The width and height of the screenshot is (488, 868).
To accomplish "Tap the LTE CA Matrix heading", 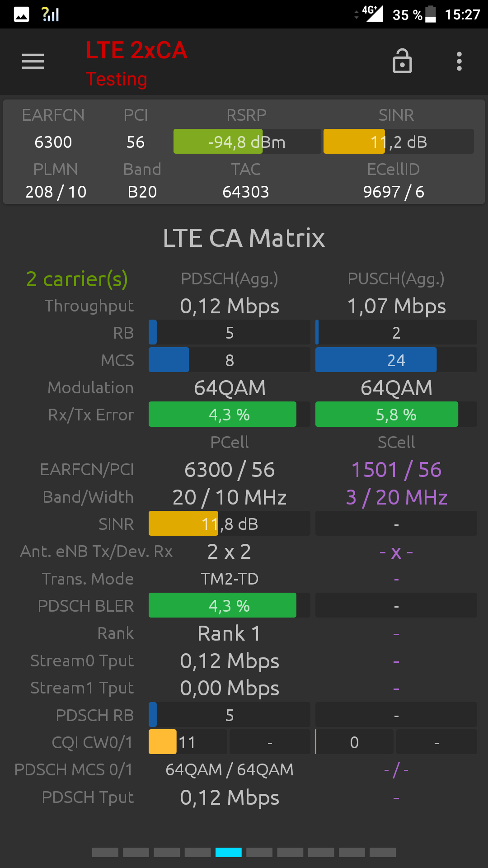I will (244, 238).
